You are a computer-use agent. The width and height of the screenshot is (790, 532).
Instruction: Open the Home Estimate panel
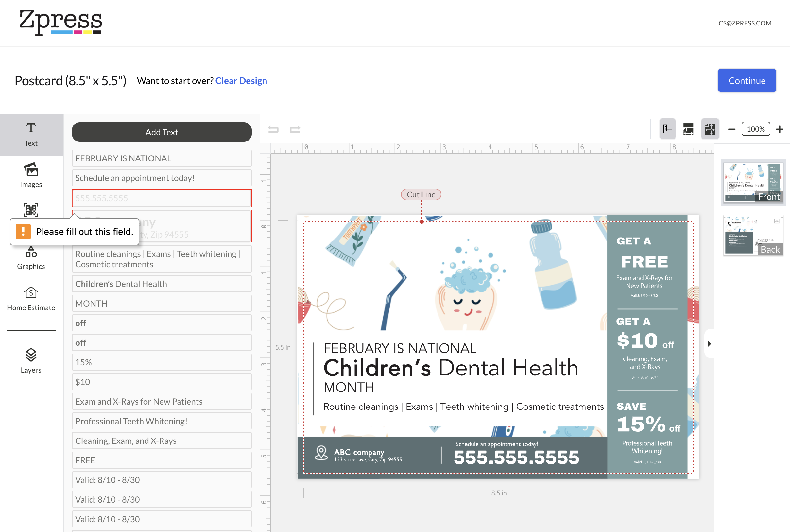pyautogui.click(x=31, y=299)
